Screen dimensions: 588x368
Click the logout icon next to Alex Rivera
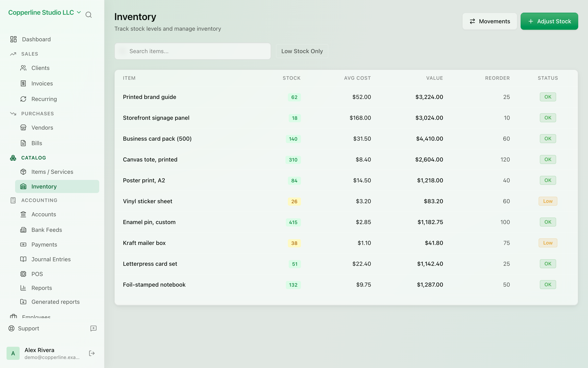pyautogui.click(x=92, y=353)
